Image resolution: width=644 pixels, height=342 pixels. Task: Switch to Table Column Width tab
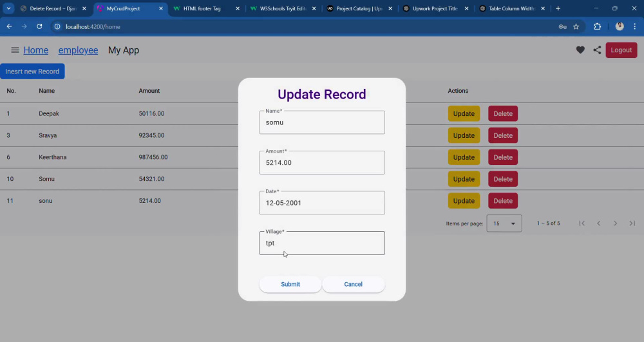[x=511, y=8]
